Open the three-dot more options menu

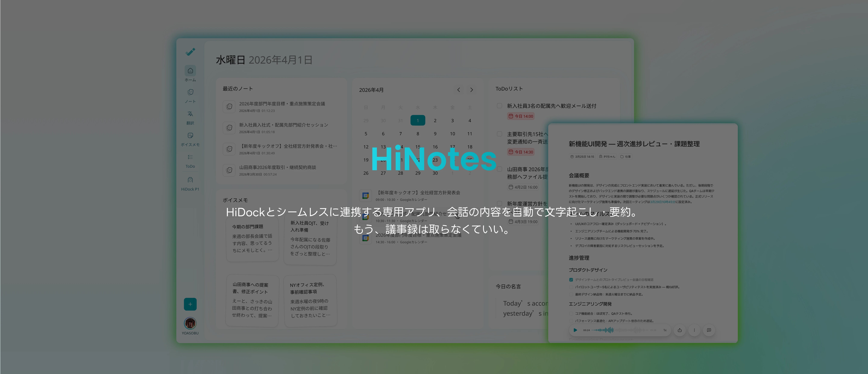[x=694, y=330]
